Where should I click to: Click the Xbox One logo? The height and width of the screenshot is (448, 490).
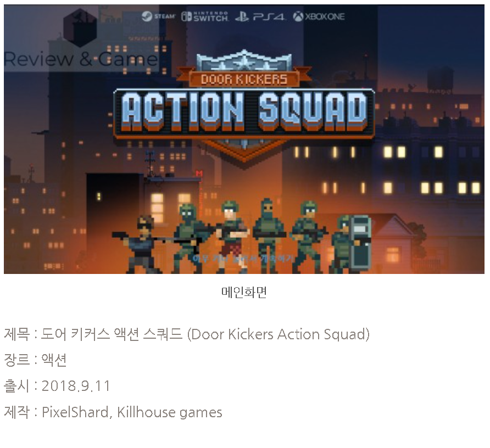pos(319,16)
